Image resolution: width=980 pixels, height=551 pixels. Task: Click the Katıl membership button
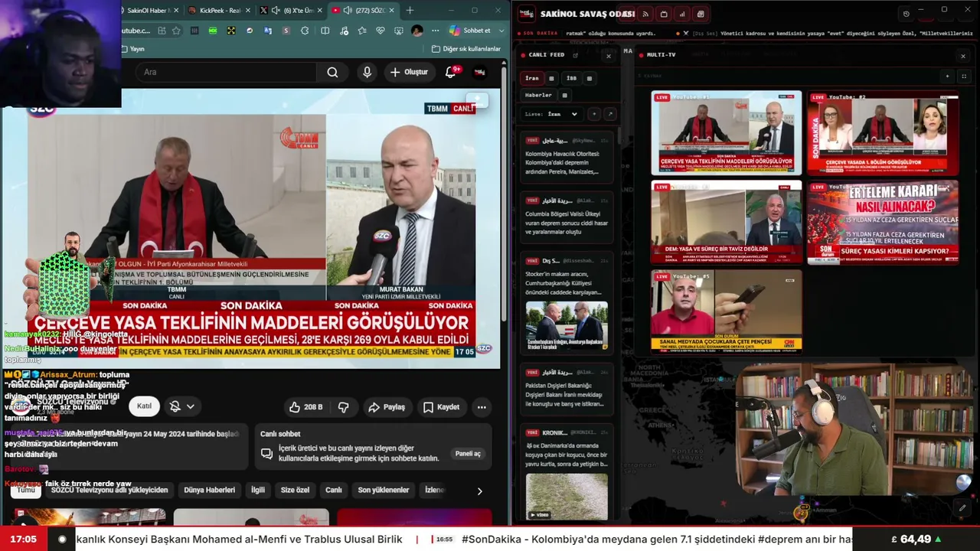[144, 406]
